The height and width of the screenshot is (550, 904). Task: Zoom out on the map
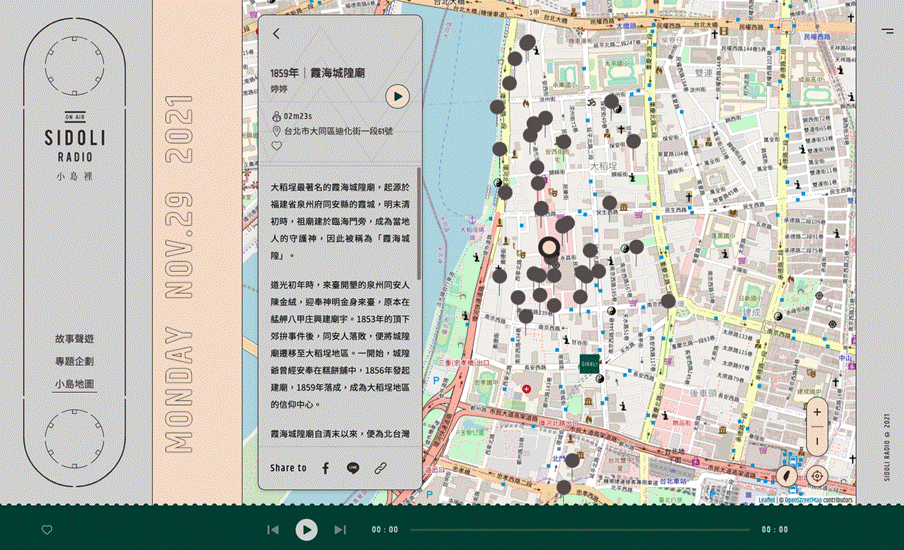(x=817, y=440)
